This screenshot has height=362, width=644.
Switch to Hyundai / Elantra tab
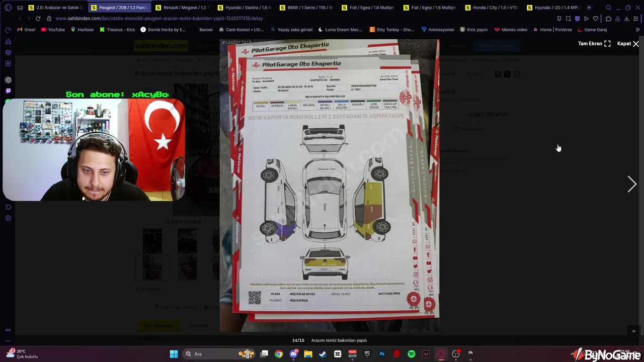[x=245, y=8]
